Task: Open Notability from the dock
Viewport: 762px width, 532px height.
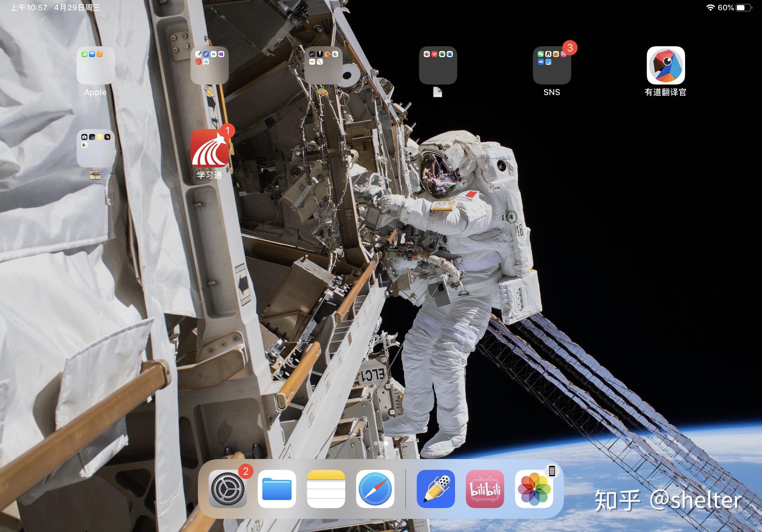Action: point(436,489)
